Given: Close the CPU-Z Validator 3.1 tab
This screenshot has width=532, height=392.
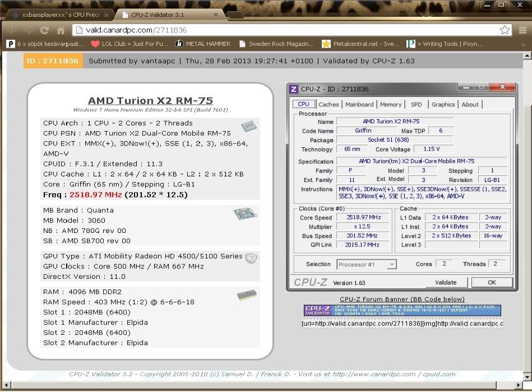Looking at the screenshot, I should pyautogui.click(x=215, y=15).
